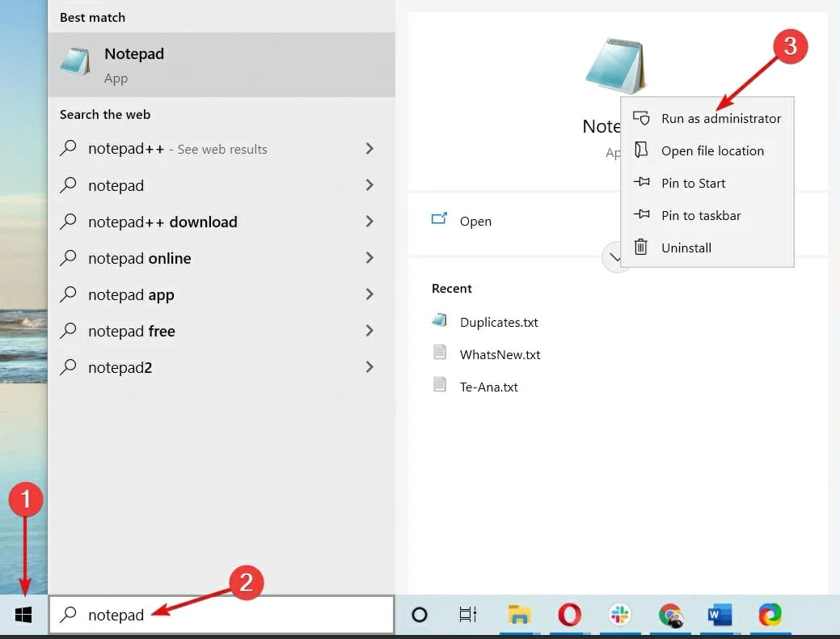Open Cortana circle icon on taskbar
840x639 pixels.
(420, 615)
